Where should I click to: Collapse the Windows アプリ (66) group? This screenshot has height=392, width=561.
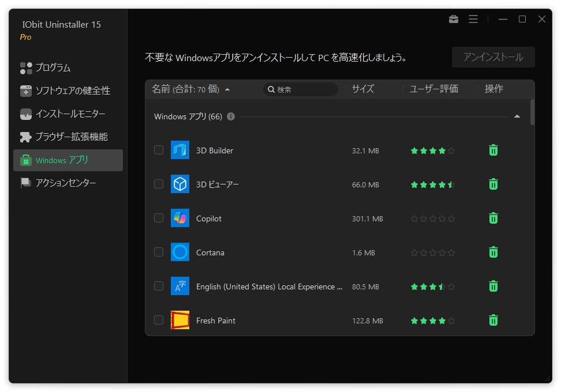click(x=517, y=116)
